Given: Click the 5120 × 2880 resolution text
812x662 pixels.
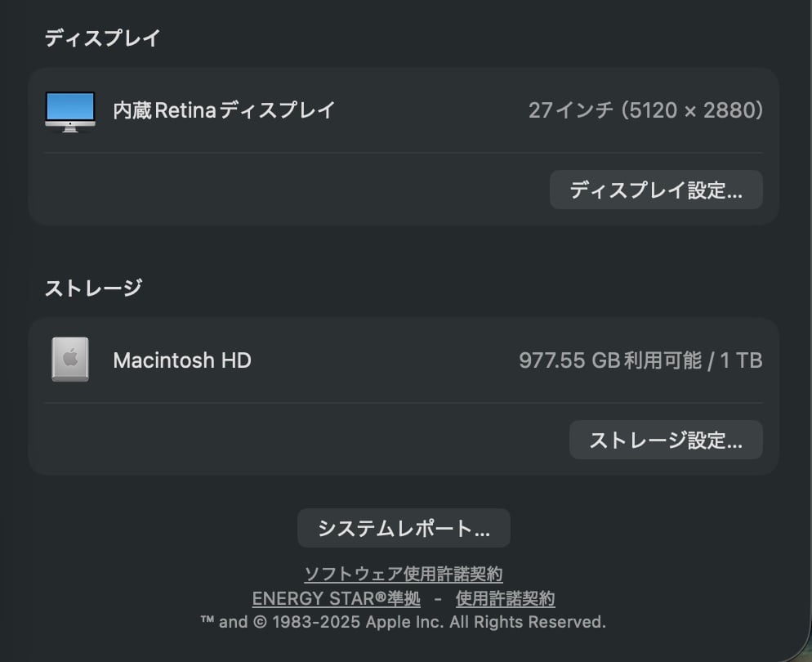Looking at the screenshot, I should point(692,110).
